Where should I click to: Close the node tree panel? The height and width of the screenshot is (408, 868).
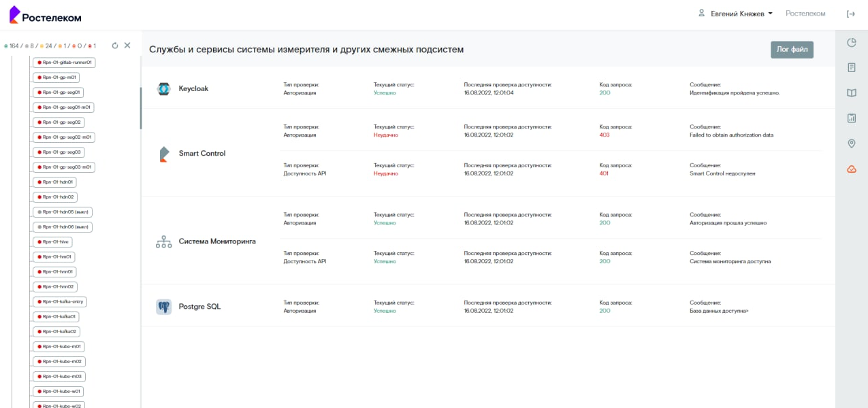(x=127, y=46)
